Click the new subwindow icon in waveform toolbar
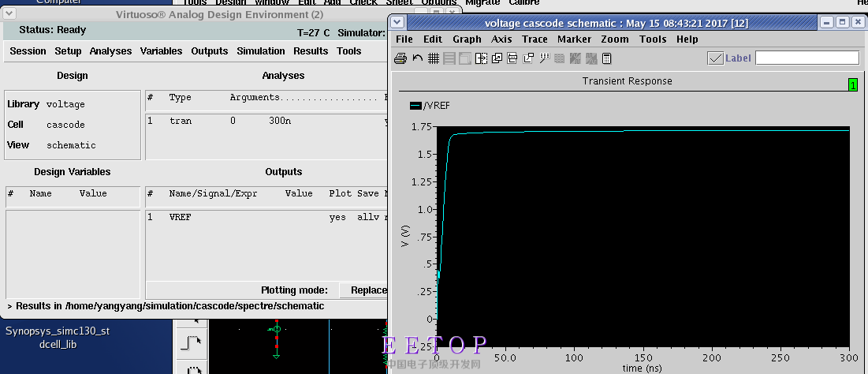 coord(497,58)
